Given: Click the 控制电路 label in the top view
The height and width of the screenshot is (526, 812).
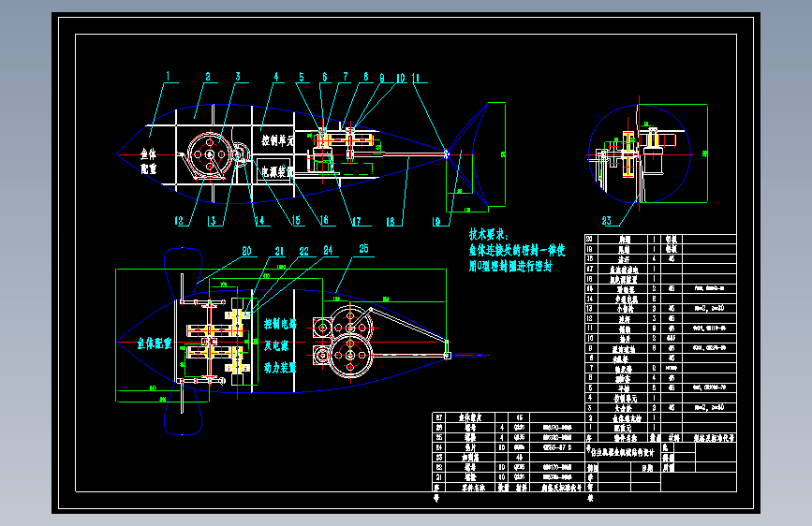Looking at the screenshot, I should [x=280, y=324].
